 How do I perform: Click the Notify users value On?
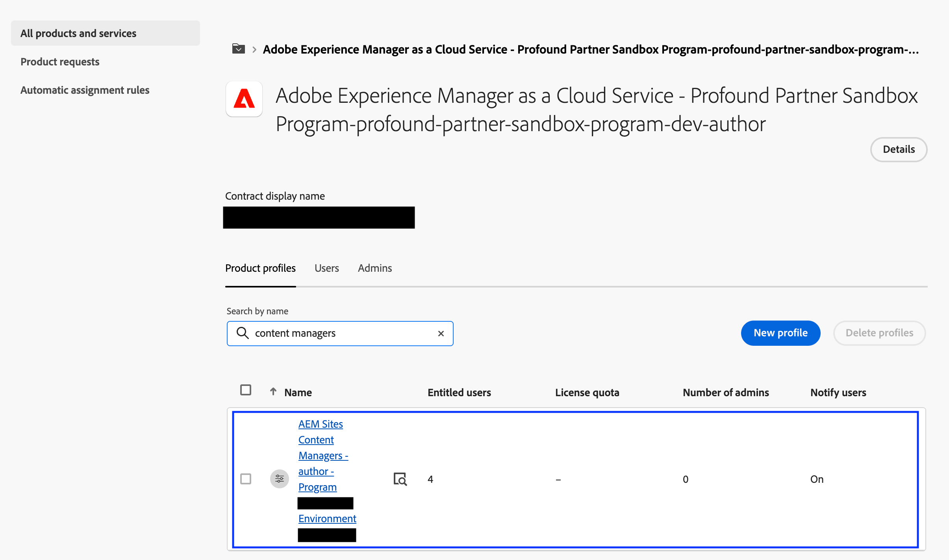[x=817, y=479]
